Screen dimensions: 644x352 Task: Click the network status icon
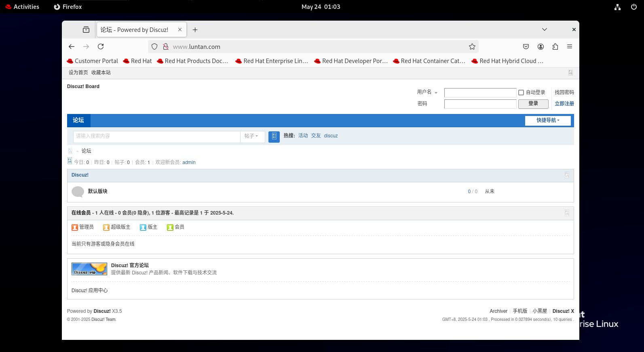[x=617, y=7]
